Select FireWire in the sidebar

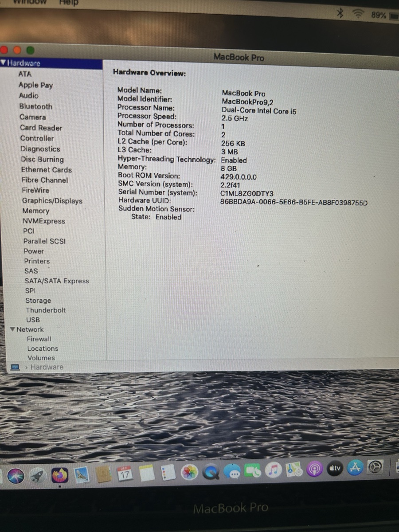click(35, 190)
